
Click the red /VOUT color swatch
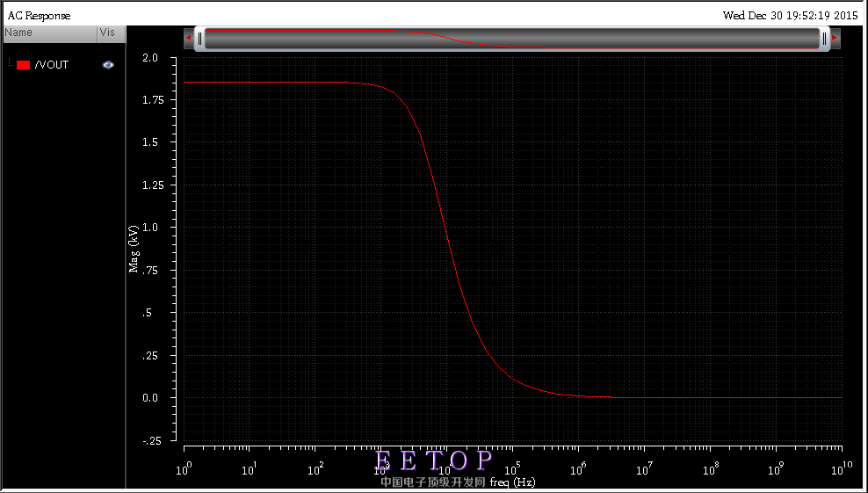23,65
